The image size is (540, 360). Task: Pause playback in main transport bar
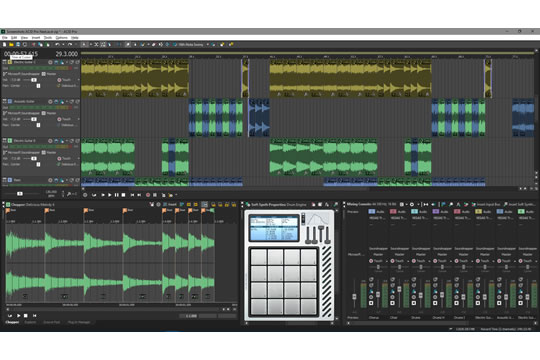pos(116,195)
